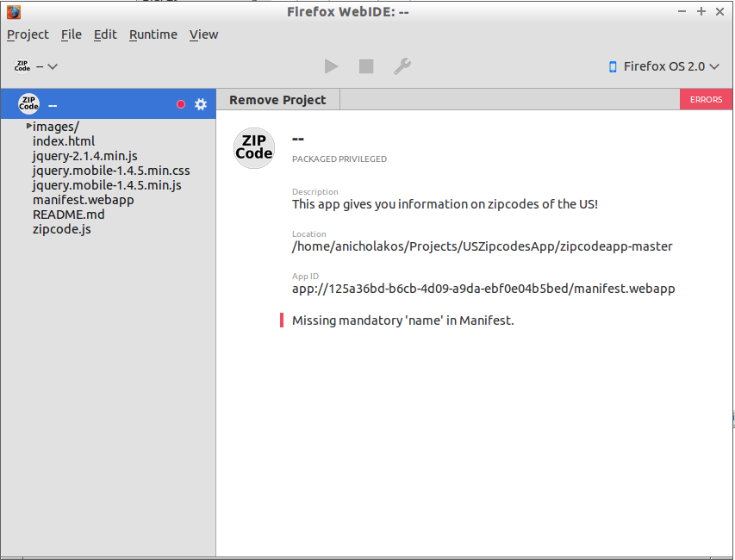Click the ZIP Code icon in sidebar header
This screenshot has height=560, width=735.
tap(28, 103)
